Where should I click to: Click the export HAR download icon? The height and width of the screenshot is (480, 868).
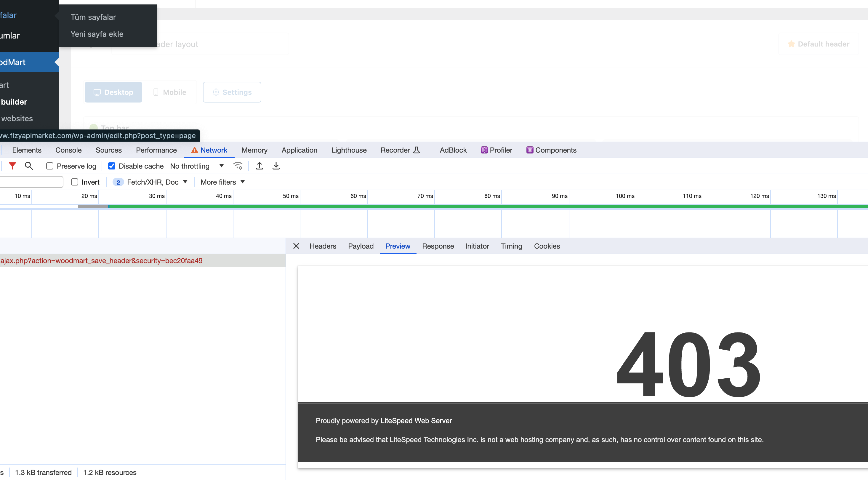pyautogui.click(x=276, y=166)
